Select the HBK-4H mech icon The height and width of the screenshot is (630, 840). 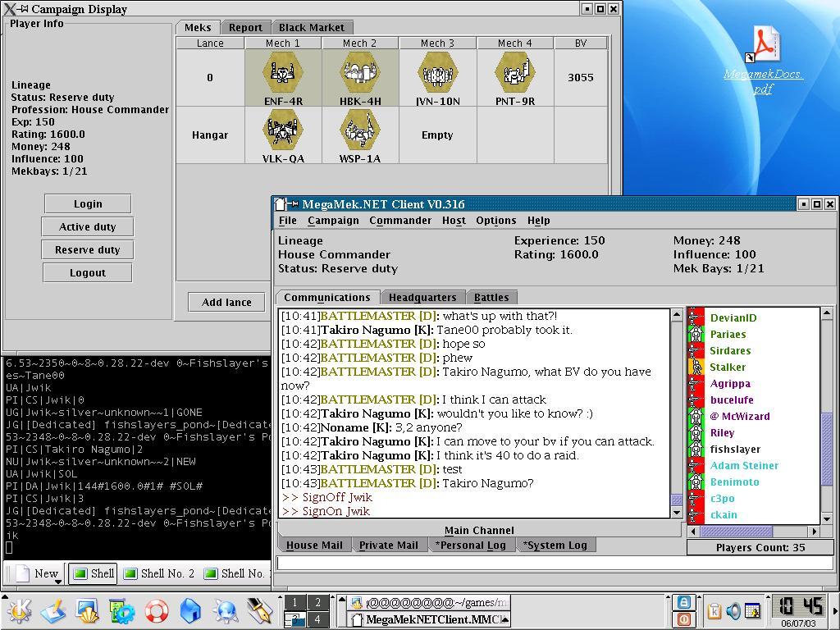pos(360,74)
